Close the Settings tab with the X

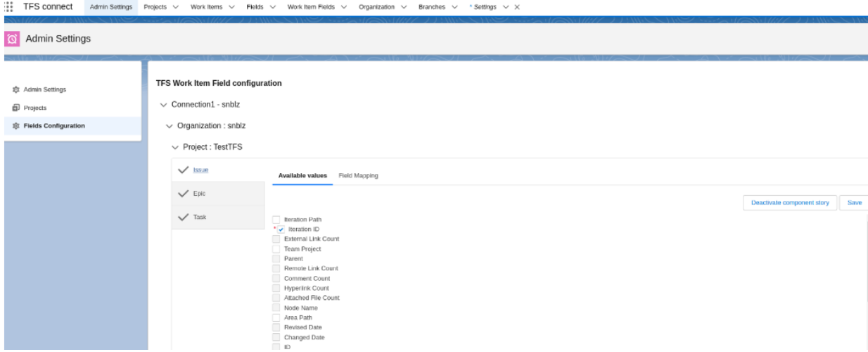tap(517, 6)
